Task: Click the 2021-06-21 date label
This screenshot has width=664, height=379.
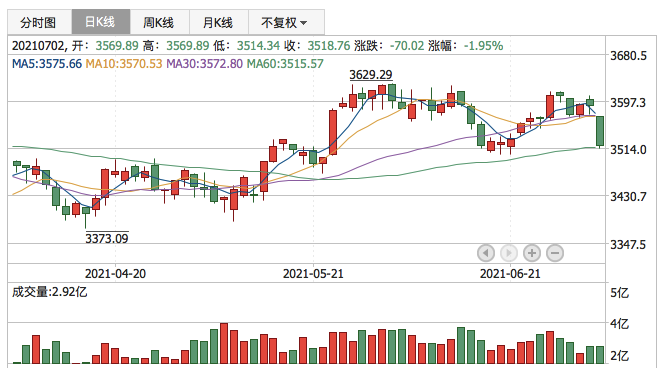Action: pyautogui.click(x=510, y=274)
